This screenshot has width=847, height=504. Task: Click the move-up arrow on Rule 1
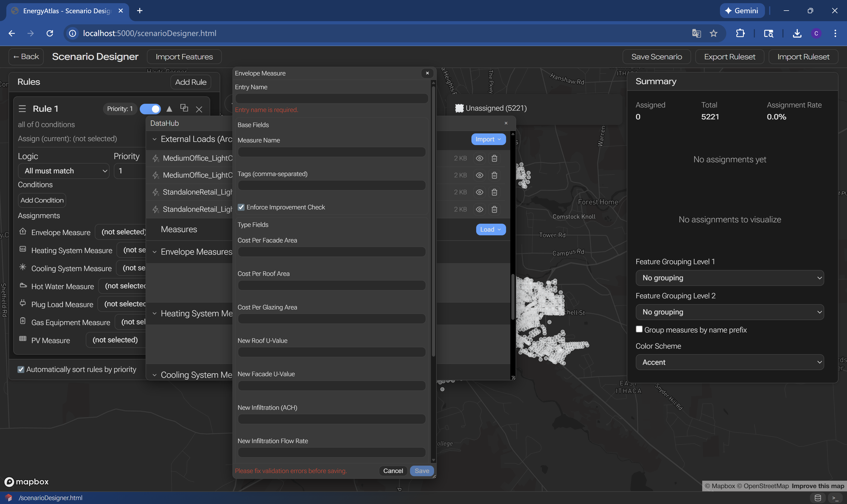pyautogui.click(x=169, y=109)
